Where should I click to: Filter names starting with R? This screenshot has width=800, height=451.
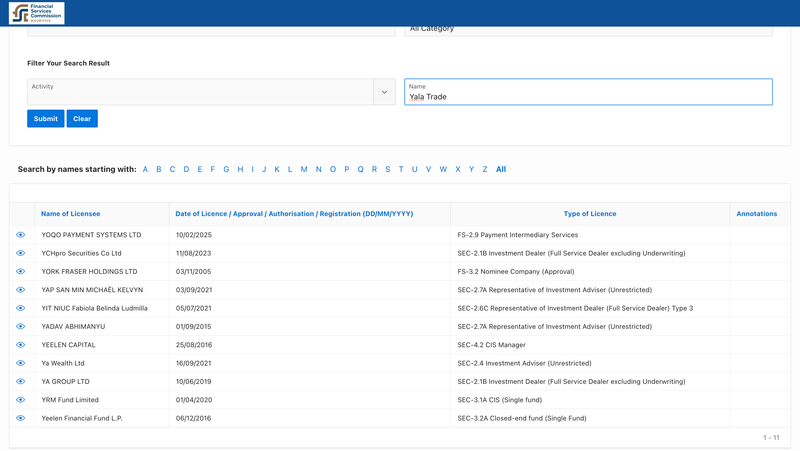374,169
